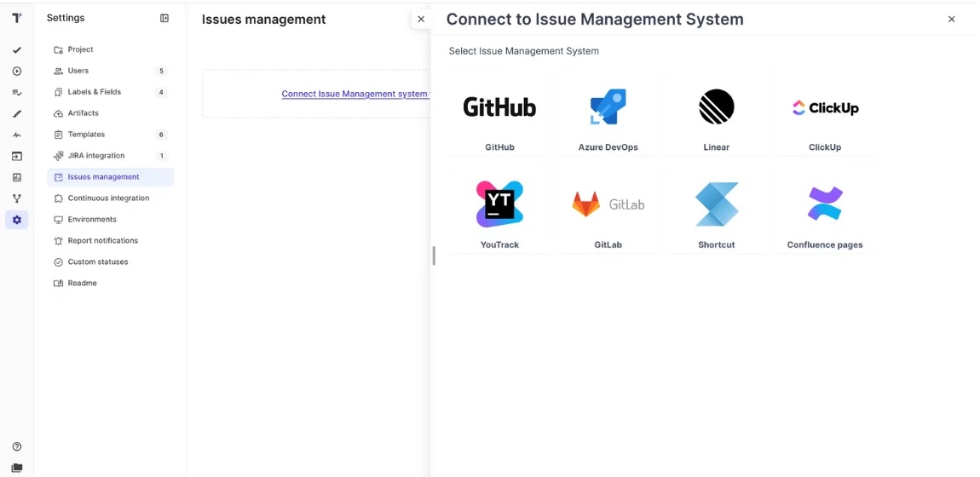Image resolution: width=980 pixels, height=477 pixels.
Task: Click the ClickUp label text
Action: point(825,147)
